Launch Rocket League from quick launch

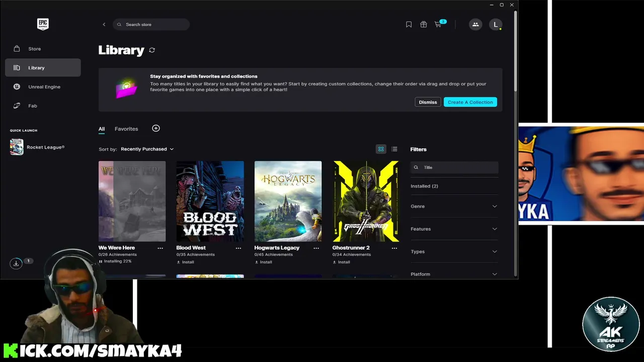[38, 147]
